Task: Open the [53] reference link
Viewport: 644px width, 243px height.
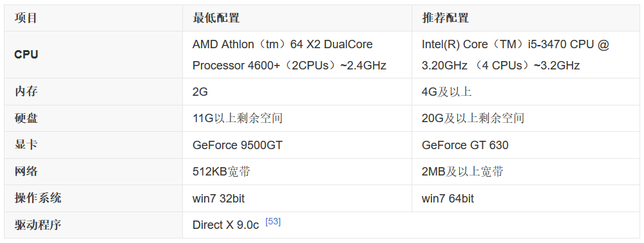Action: click(273, 222)
